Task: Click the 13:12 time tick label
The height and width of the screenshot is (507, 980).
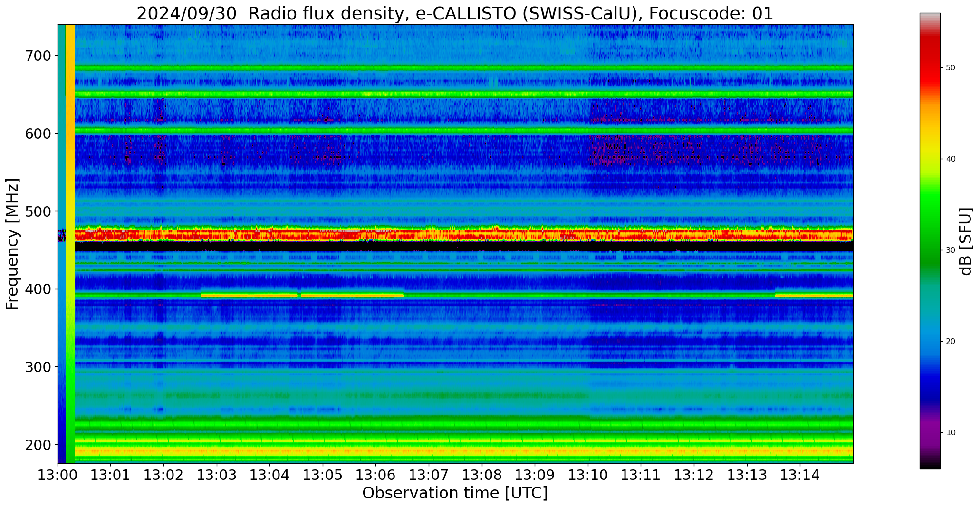Action: [x=694, y=475]
